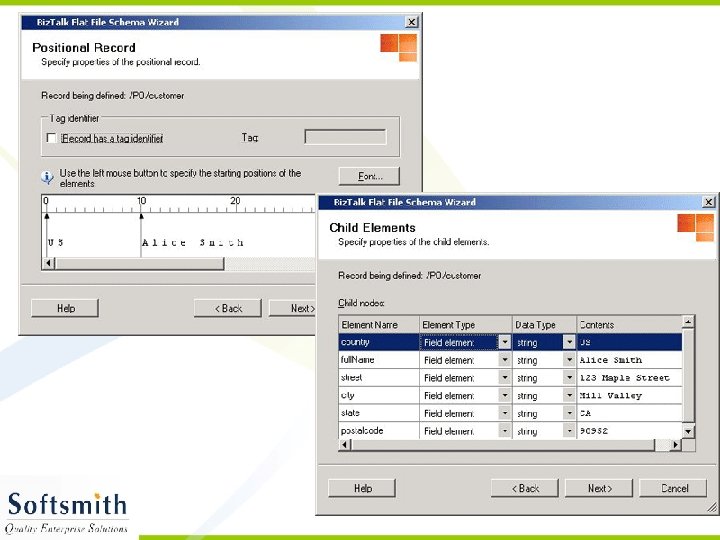Open Data Type dropdown for street row
Screen dimensions: 720x540
[x=569, y=377]
